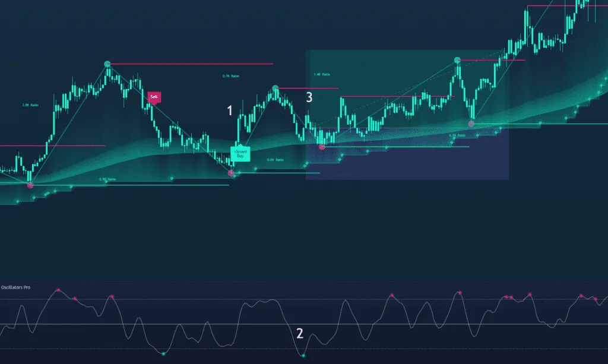Click the 0.90 Ratio label
This screenshot has width=608, height=364.
107,179
